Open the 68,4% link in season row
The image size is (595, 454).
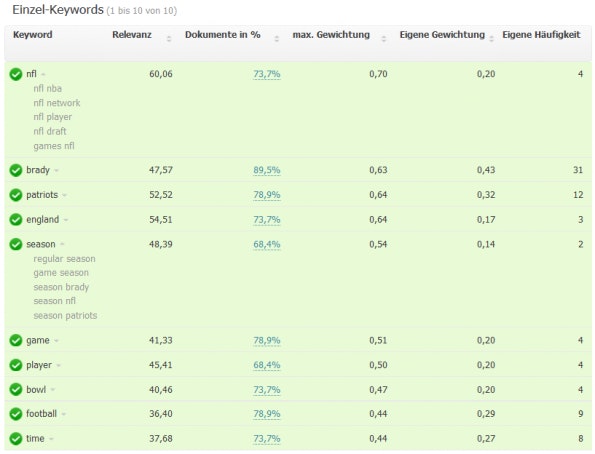coord(267,244)
